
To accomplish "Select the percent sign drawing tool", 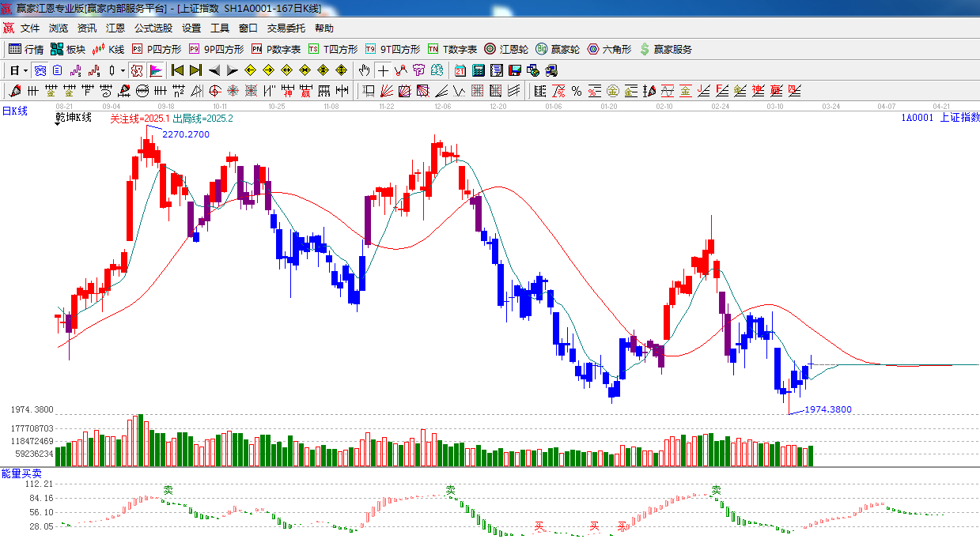I will pos(577,91).
